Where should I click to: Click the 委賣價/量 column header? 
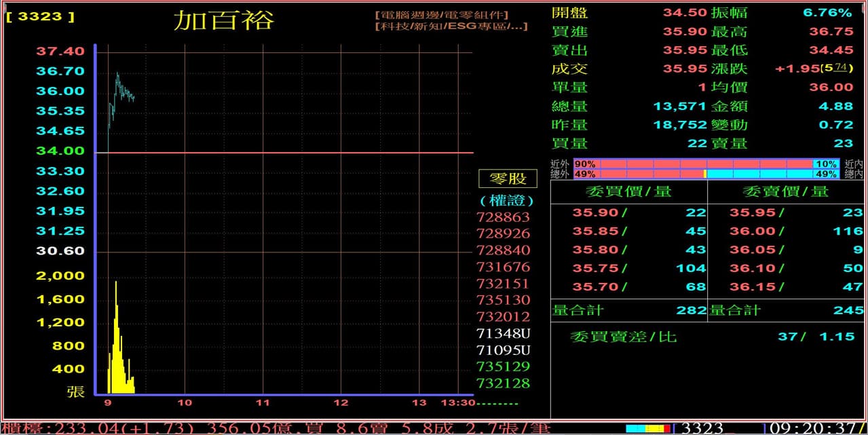click(x=786, y=192)
